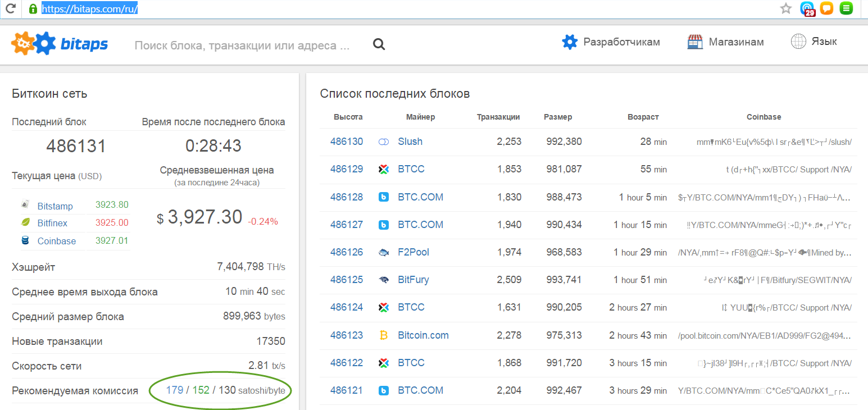Click the Bitcoin.com miner logo icon
Image resolution: width=868 pixels, height=410 pixels.
pyautogui.click(x=384, y=335)
